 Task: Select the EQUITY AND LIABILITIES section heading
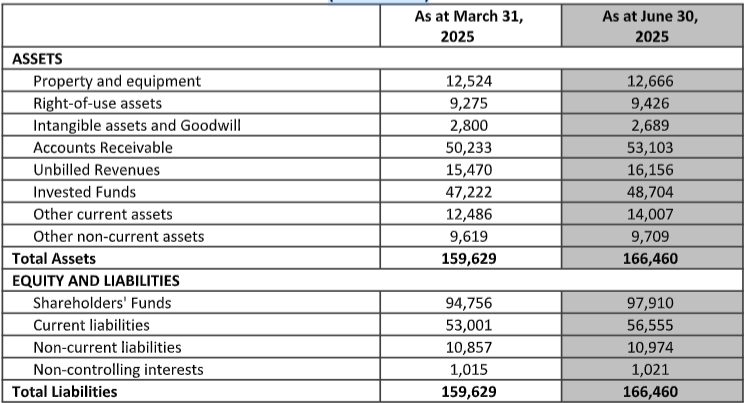tap(96, 281)
